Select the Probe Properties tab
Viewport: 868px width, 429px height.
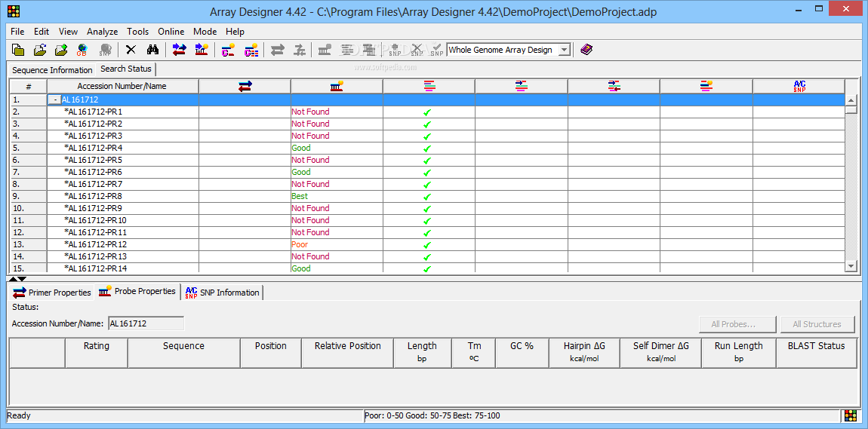[x=137, y=291]
